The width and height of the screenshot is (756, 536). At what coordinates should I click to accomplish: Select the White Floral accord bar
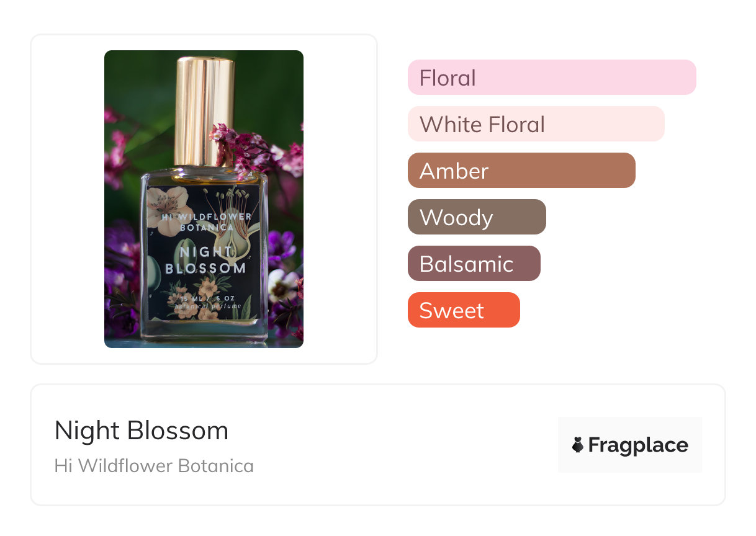point(536,124)
